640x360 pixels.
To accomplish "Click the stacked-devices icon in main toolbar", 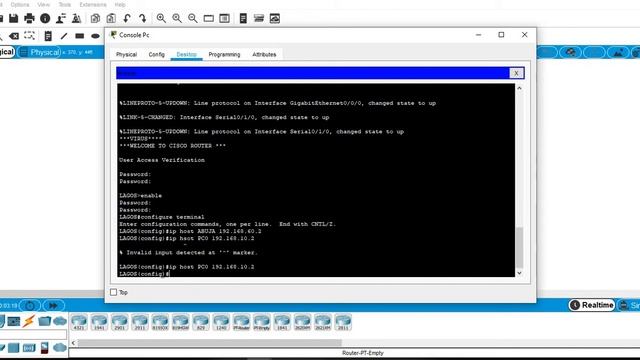I will pos(259,18).
